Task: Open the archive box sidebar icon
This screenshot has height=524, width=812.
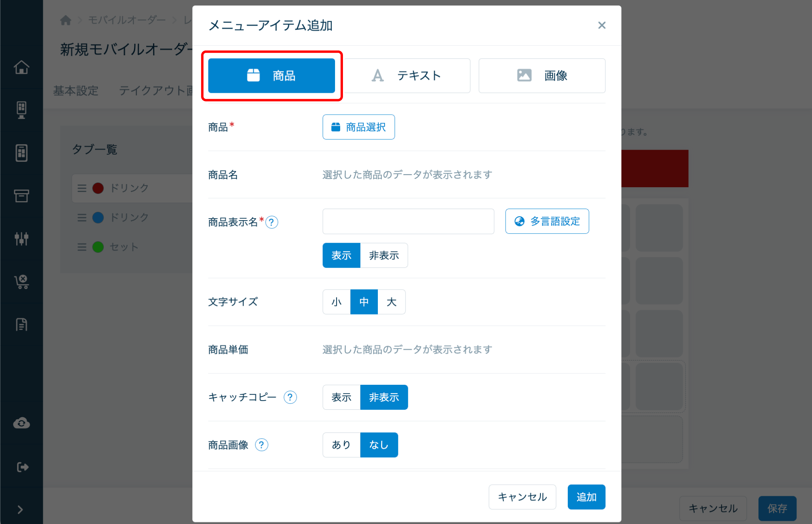Action: tap(21, 196)
